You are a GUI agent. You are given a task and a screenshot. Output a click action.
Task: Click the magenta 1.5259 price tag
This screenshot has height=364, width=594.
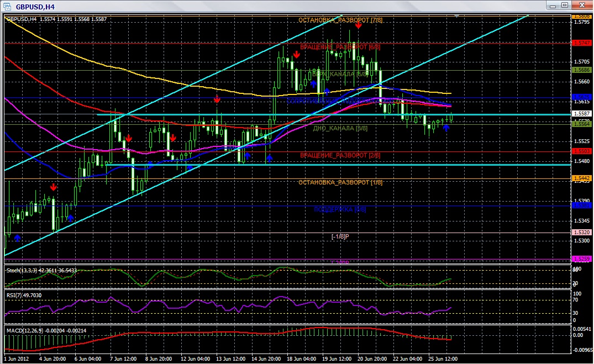(581, 259)
